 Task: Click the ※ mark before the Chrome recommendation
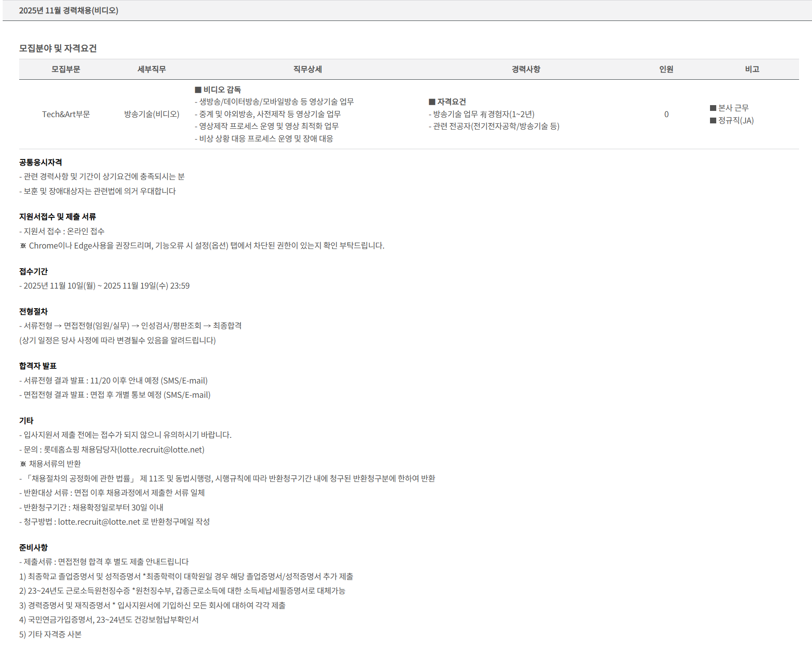[x=23, y=246]
